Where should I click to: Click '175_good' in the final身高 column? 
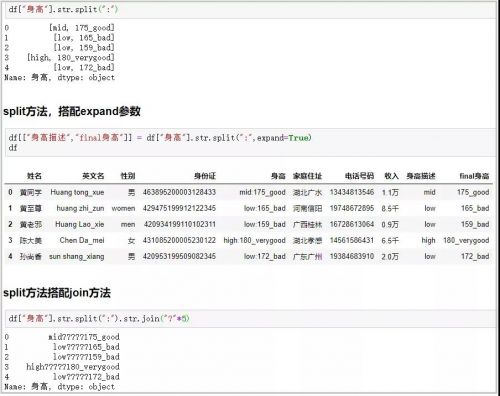pos(473,192)
